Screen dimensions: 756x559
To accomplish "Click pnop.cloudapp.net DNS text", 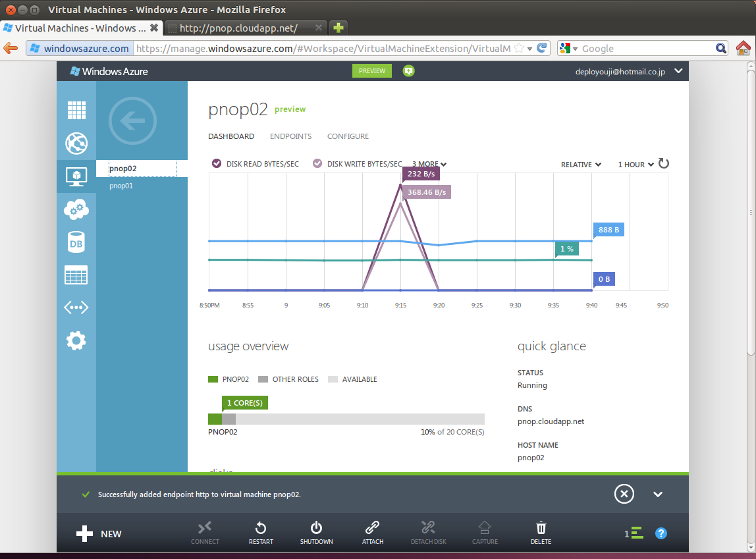I will click(551, 421).
